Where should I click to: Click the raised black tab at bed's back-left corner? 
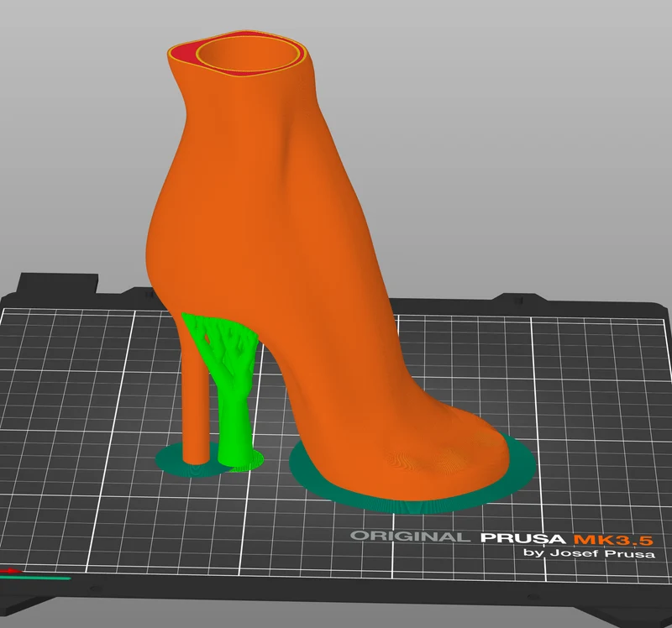pyautogui.click(x=59, y=283)
